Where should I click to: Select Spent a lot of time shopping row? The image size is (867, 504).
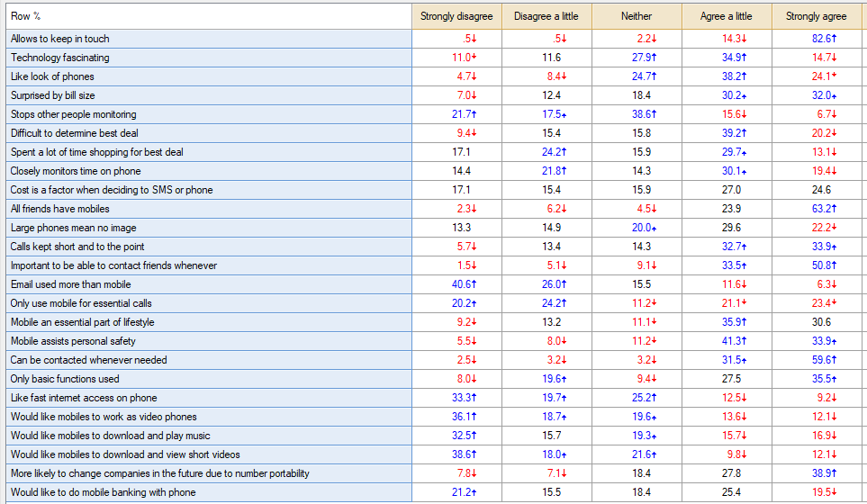(x=209, y=152)
